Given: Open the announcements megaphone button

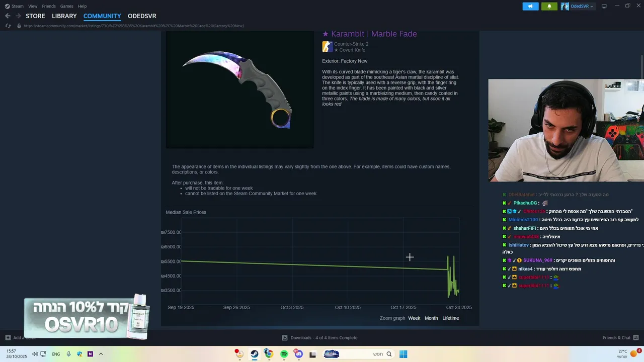Looking at the screenshot, I should 530,6.
